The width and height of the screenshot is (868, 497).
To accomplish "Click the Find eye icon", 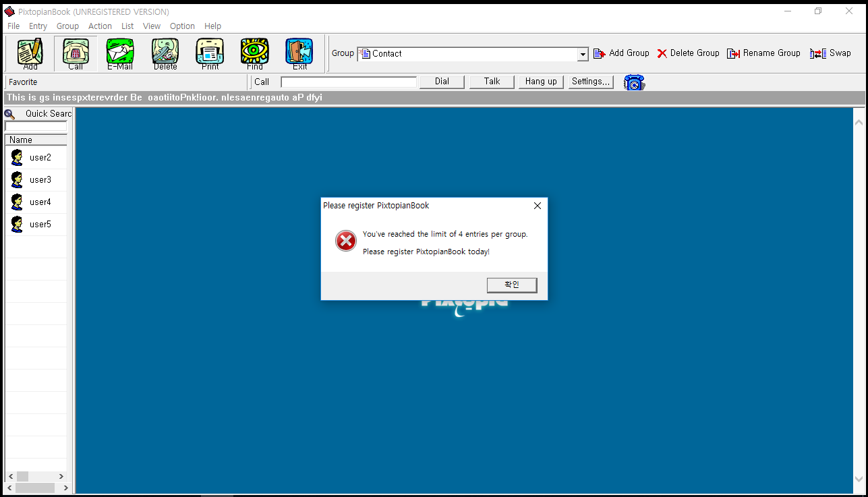I will [x=255, y=54].
